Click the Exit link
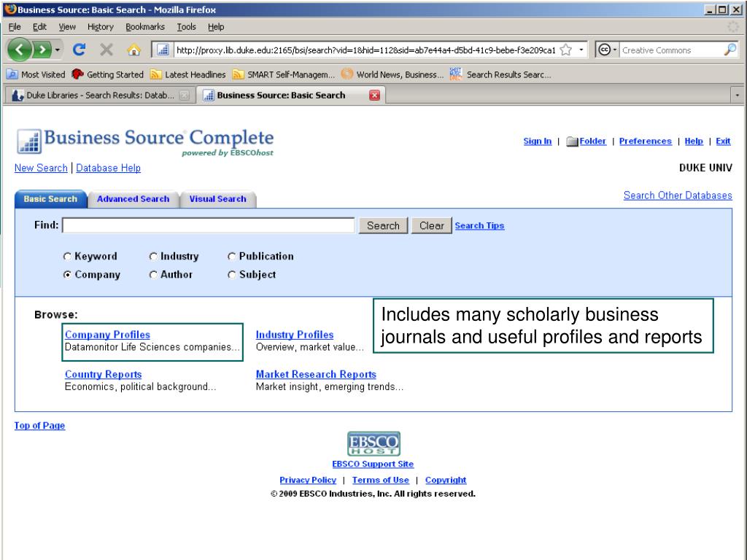 723,141
